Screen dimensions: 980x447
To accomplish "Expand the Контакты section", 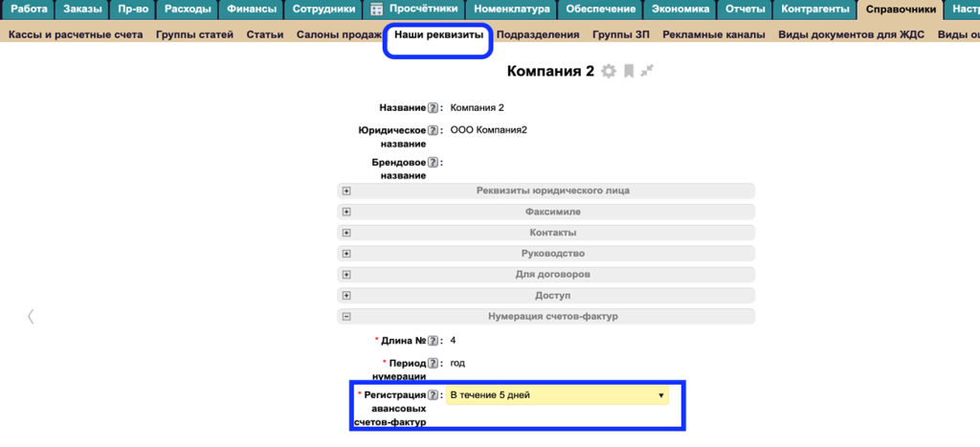I will (346, 233).
